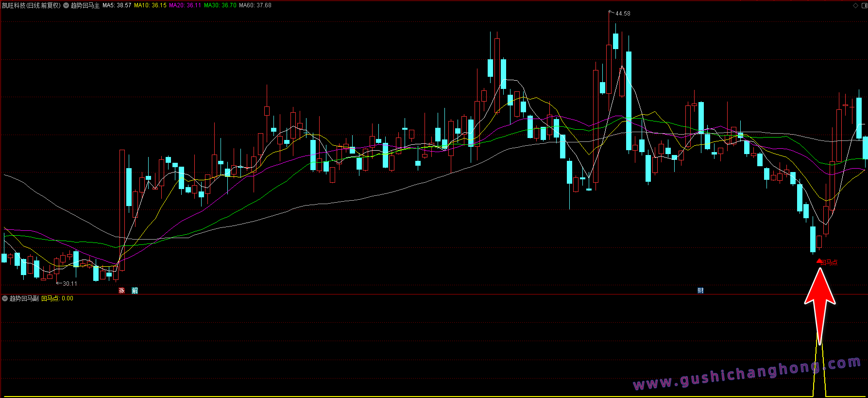
Task: Toggle the side panel icon at top right
Action: (863, 5)
